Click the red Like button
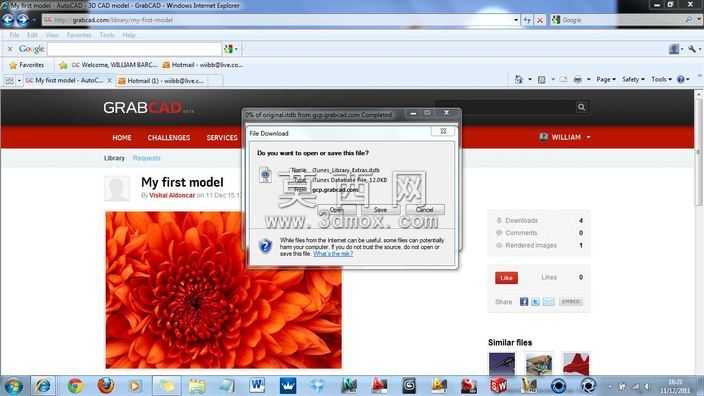 (x=506, y=278)
